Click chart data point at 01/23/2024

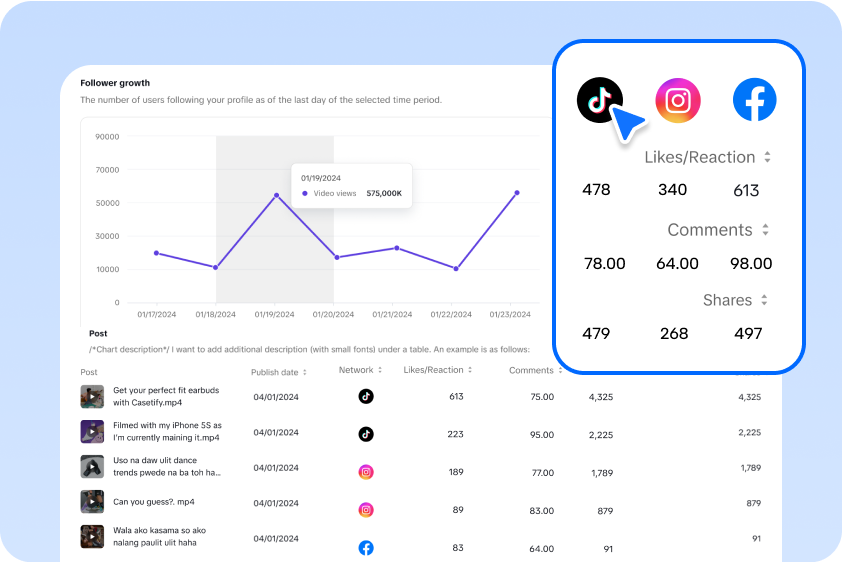pyautogui.click(x=517, y=193)
